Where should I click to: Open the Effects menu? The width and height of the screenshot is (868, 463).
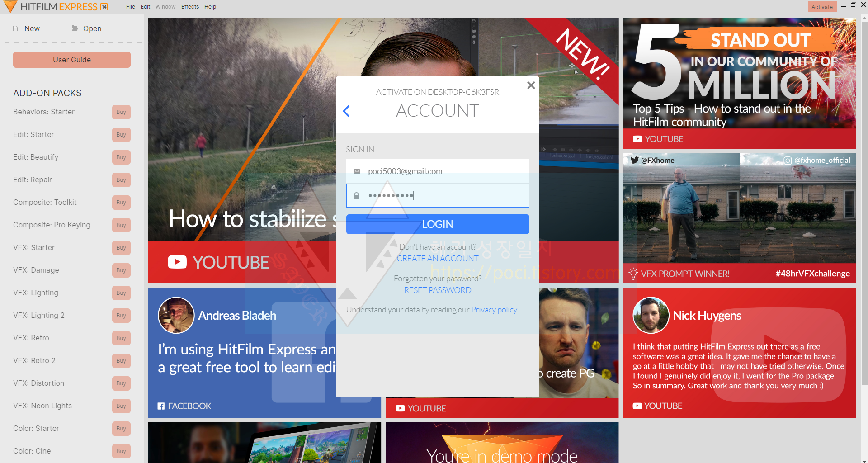click(190, 7)
